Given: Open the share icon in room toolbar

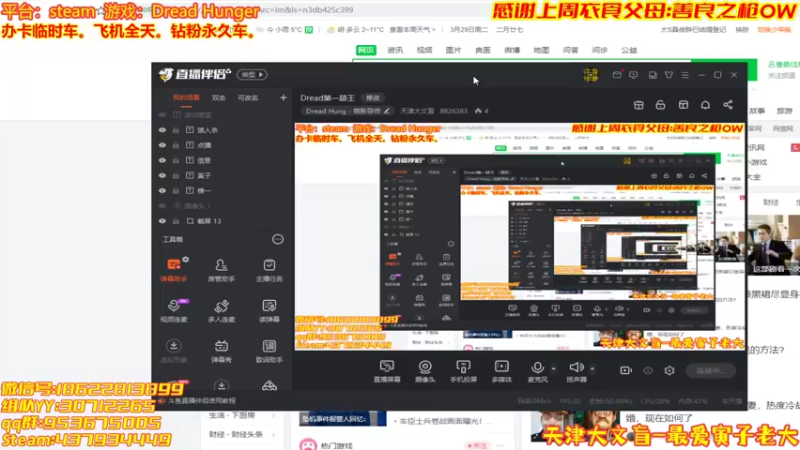Looking at the screenshot, I should point(728,105).
